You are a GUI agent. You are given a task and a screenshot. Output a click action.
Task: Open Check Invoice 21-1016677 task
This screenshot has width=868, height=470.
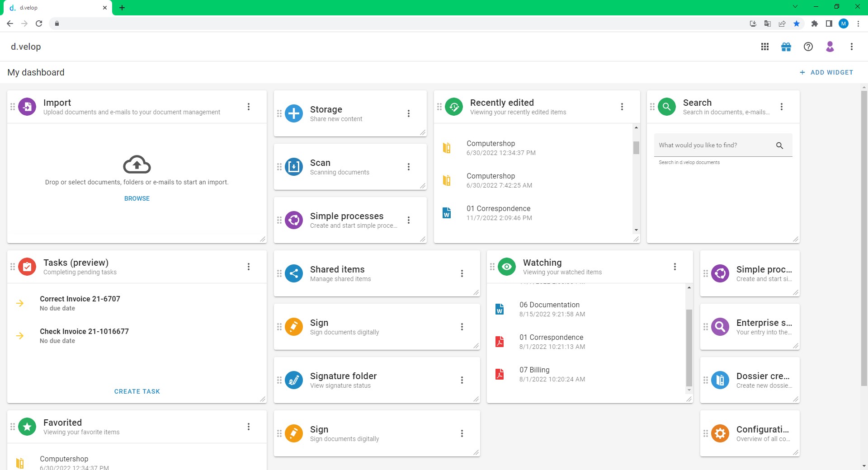tap(137, 336)
